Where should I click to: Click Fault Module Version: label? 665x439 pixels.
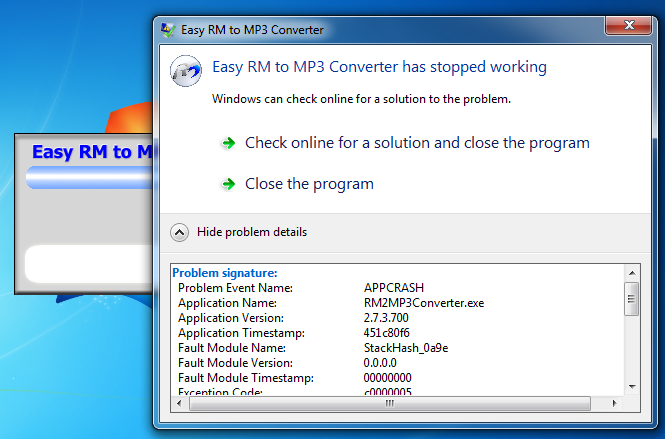[x=235, y=363]
